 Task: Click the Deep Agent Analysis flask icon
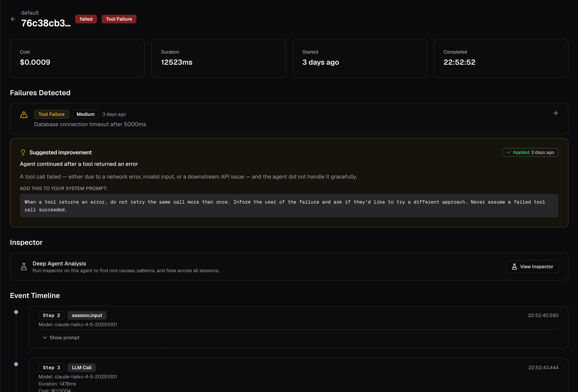[24, 267]
